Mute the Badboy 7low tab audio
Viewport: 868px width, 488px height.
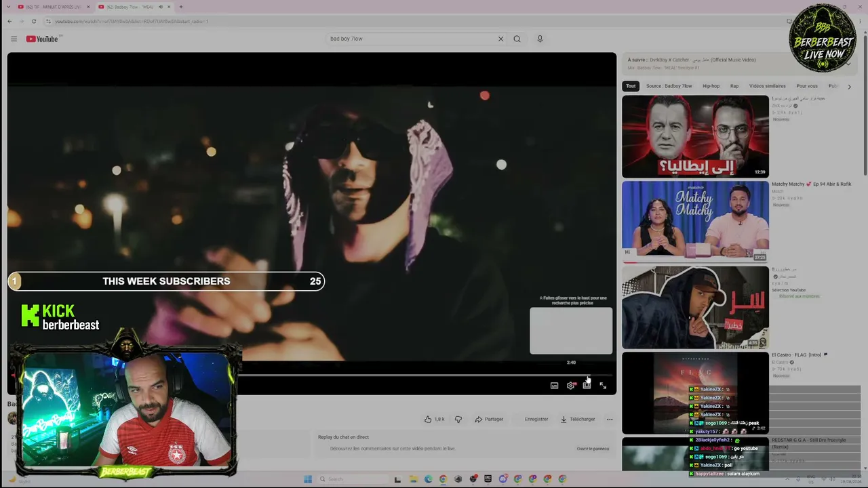160,7
